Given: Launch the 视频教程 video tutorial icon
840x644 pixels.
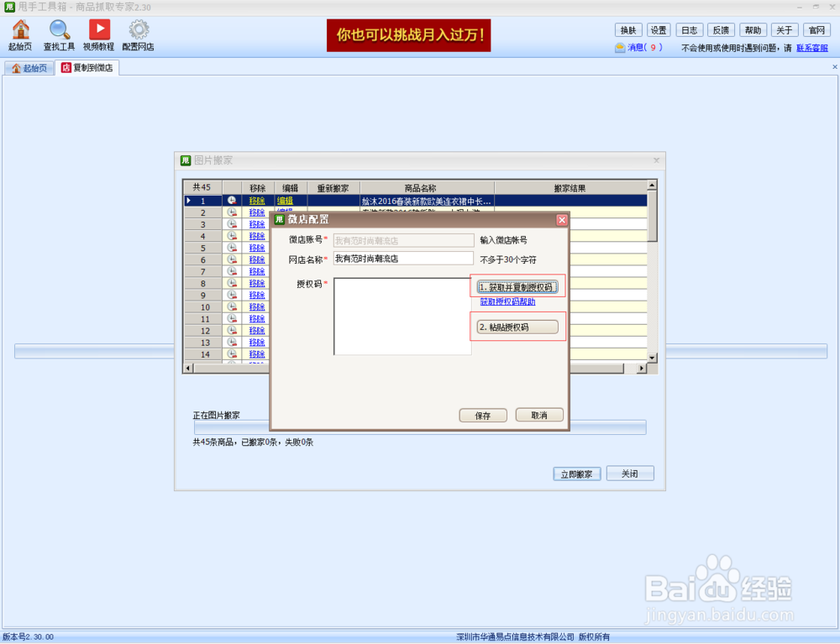Looking at the screenshot, I should pos(100,34).
